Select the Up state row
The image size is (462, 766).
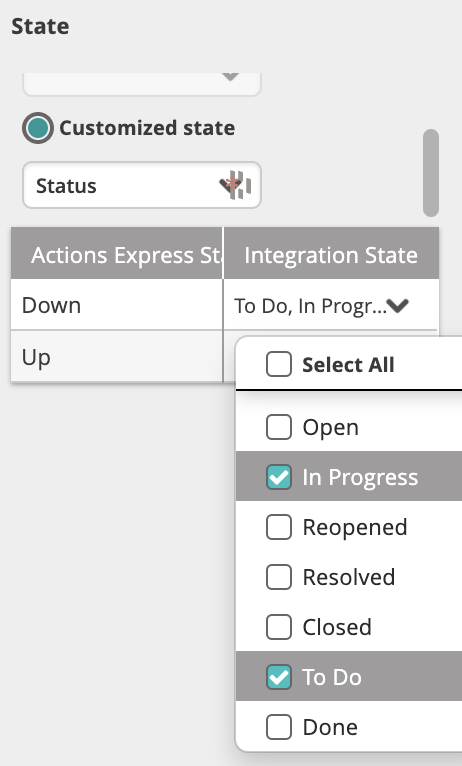(x=117, y=357)
